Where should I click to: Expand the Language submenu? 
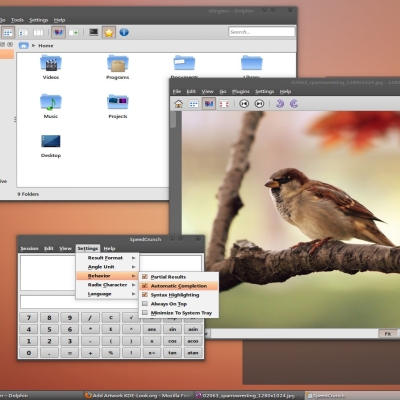[x=107, y=294]
